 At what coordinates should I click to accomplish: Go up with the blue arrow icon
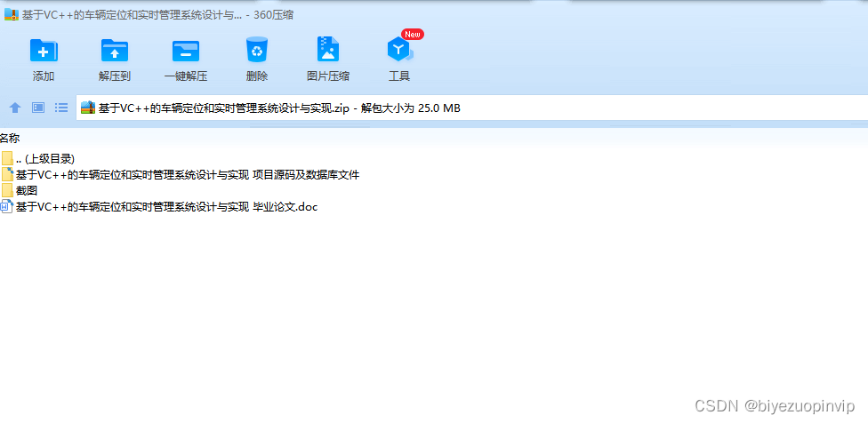click(x=15, y=108)
